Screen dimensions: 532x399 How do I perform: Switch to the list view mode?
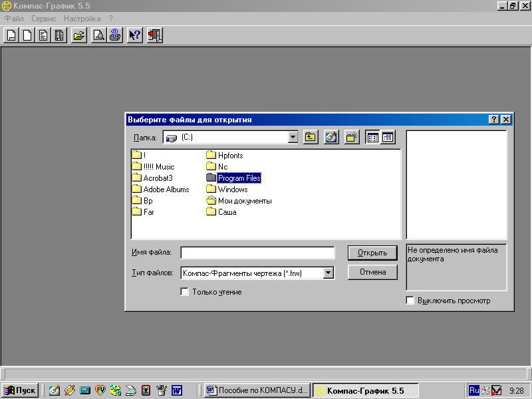(372, 138)
